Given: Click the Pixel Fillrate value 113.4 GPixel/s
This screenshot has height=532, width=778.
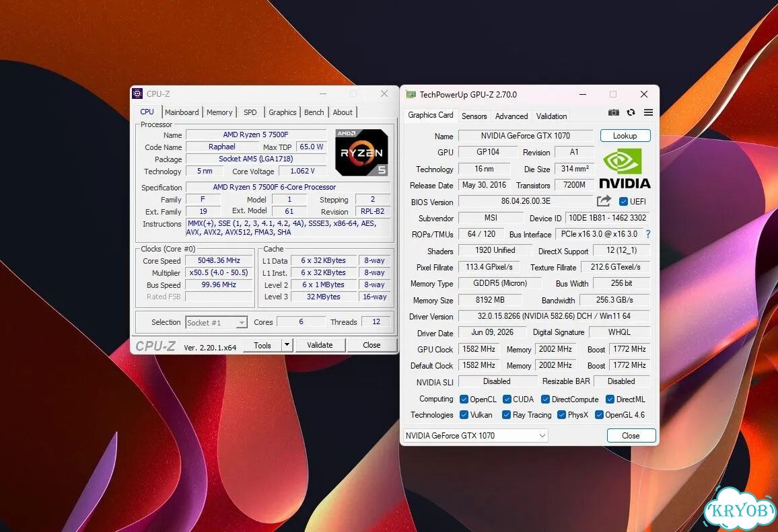Looking at the screenshot, I should [489, 267].
